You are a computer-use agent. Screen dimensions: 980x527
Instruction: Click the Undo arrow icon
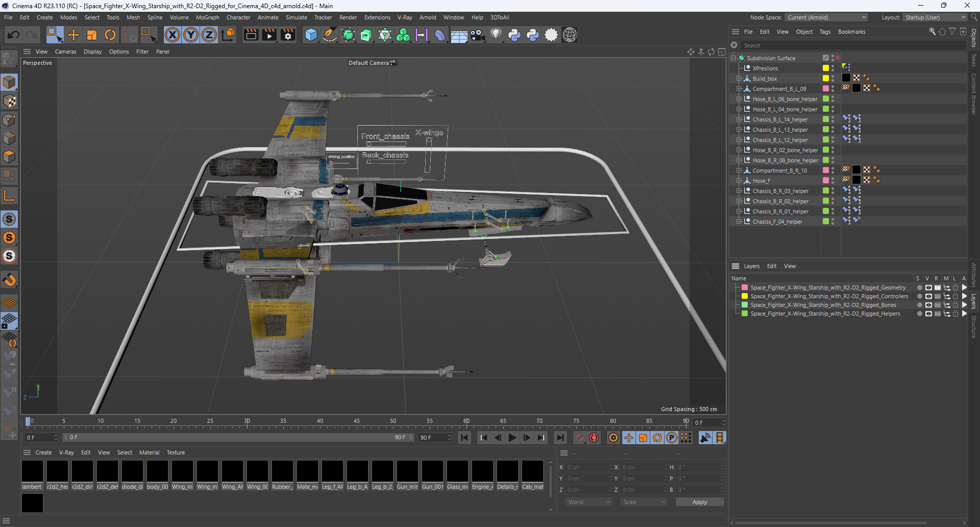(14, 35)
